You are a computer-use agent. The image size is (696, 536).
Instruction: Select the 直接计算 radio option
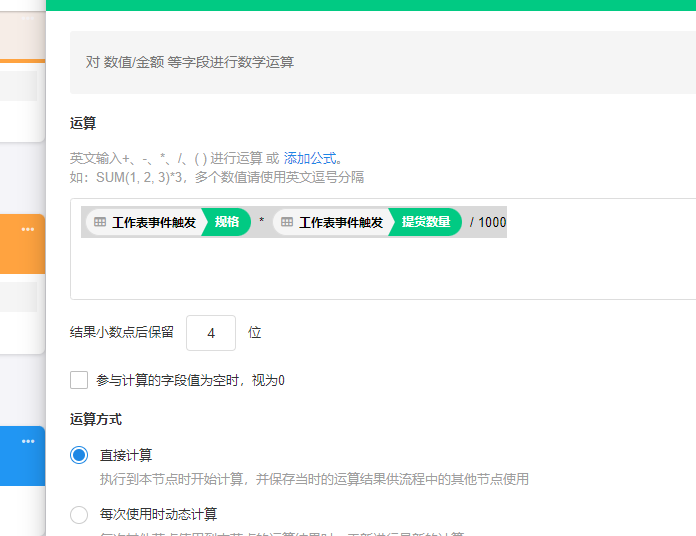pos(79,455)
